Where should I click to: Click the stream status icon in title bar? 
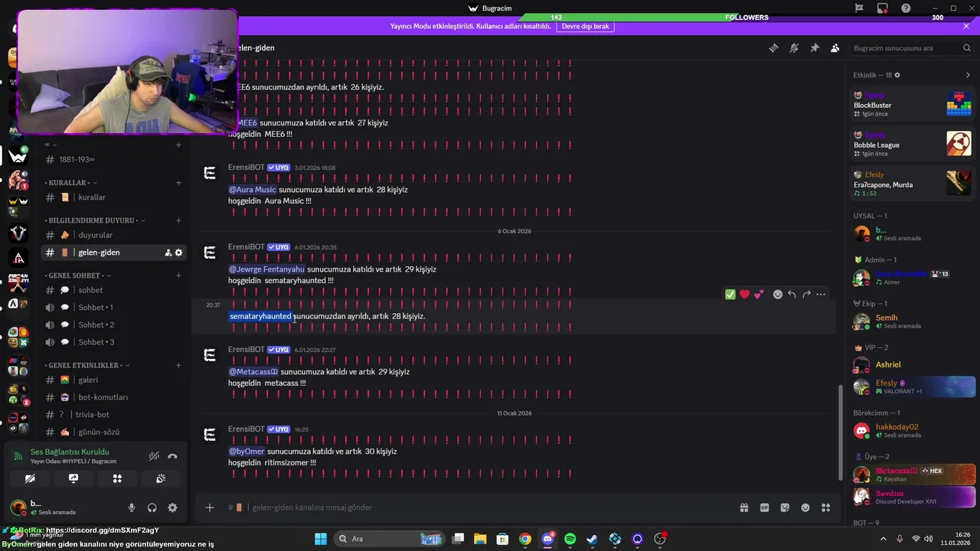883,8
